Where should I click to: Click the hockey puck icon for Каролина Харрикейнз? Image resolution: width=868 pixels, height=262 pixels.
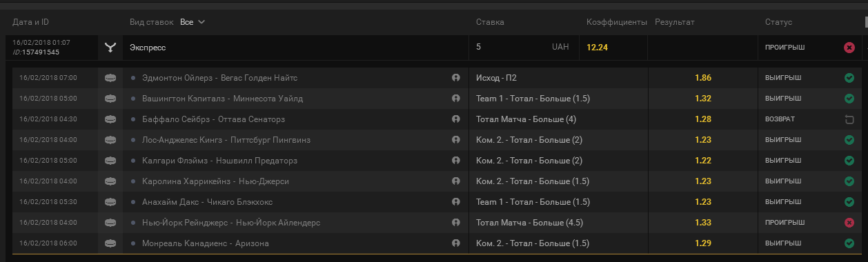tap(110, 181)
